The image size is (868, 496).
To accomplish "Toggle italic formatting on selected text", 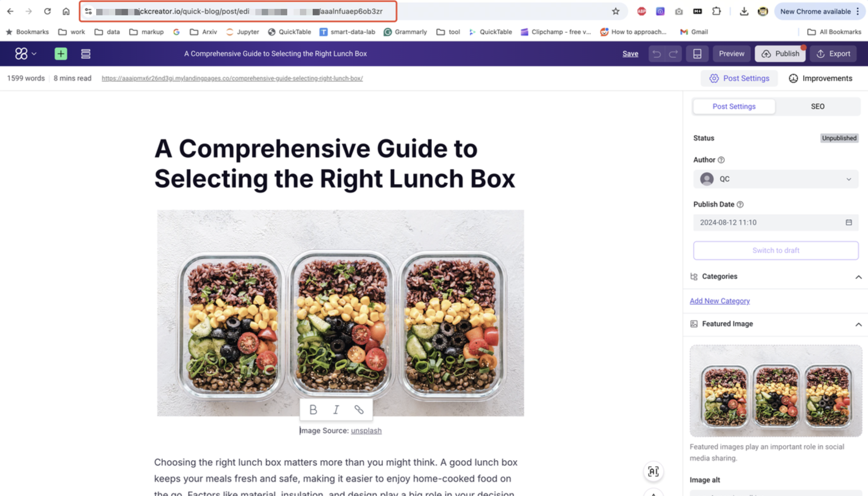I will coord(336,409).
